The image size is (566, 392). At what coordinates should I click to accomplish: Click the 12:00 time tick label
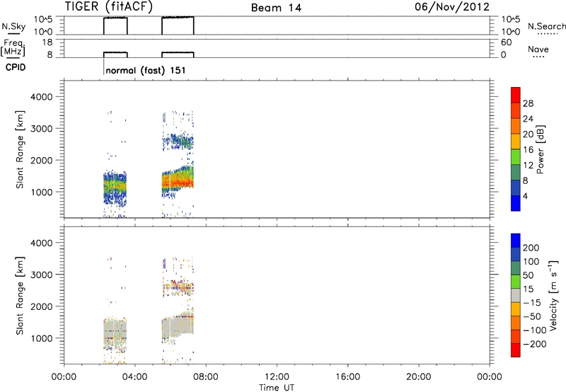click(277, 377)
